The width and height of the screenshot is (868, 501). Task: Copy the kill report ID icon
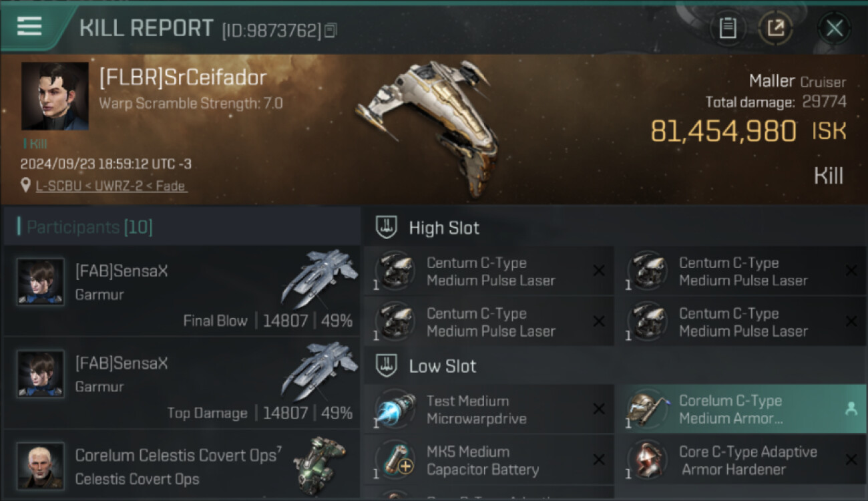[331, 30]
